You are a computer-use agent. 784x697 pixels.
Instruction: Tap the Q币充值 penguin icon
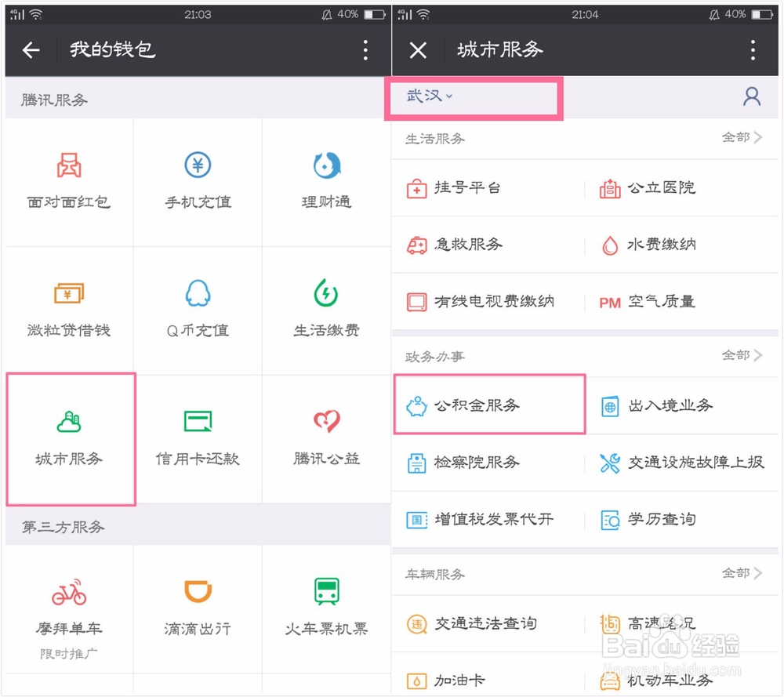(x=198, y=293)
